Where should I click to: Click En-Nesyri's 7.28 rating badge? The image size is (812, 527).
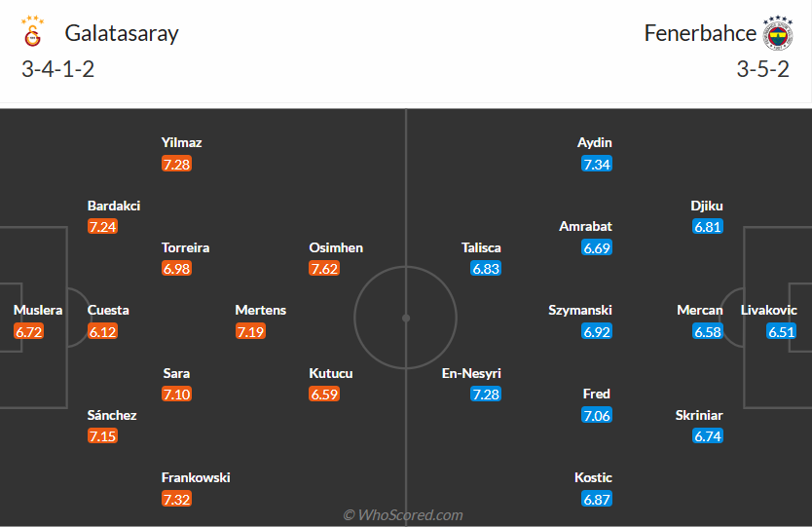tap(486, 395)
